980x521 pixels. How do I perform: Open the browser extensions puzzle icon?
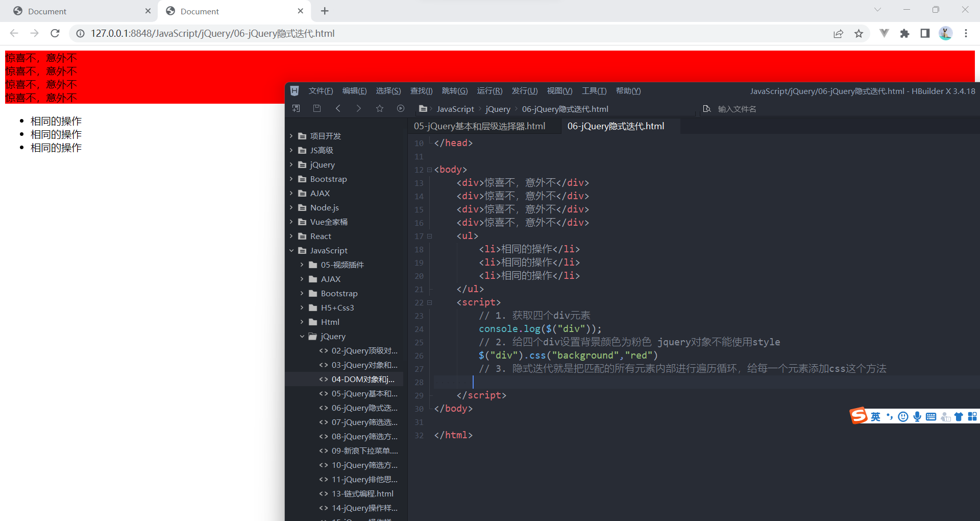pos(904,33)
